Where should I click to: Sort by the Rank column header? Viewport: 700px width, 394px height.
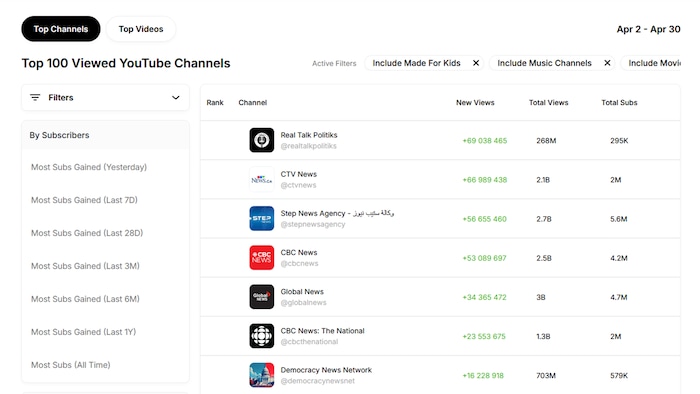(215, 103)
